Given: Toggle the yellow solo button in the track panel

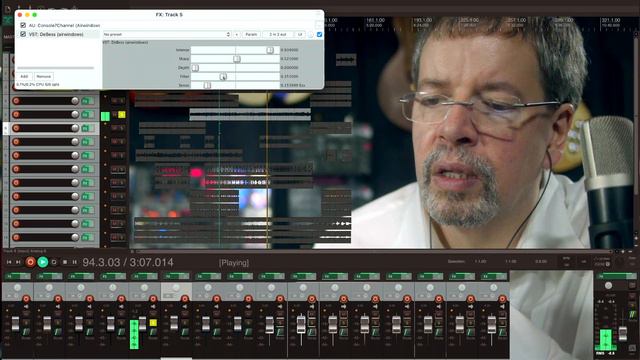Looking at the screenshot, I should coord(122,115).
